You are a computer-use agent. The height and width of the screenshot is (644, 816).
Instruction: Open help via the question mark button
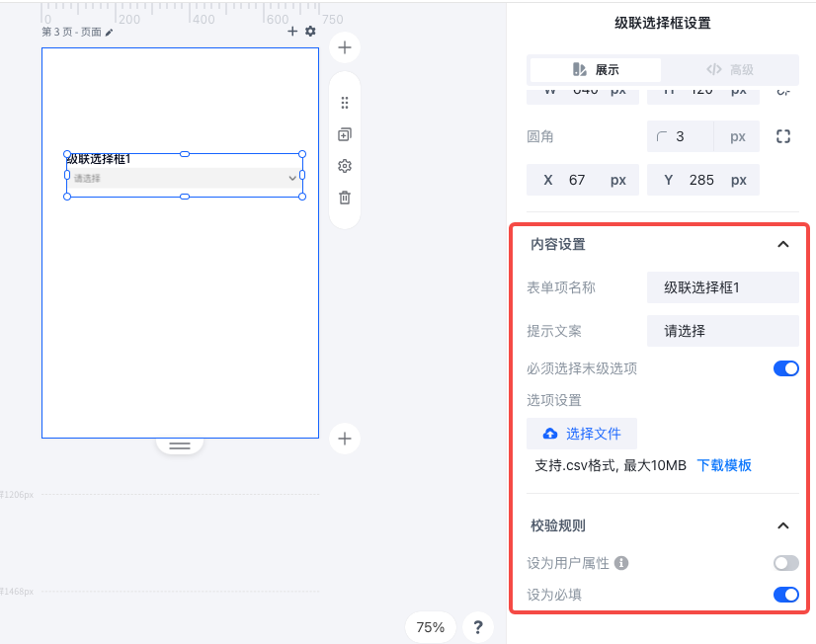[478, 627]
